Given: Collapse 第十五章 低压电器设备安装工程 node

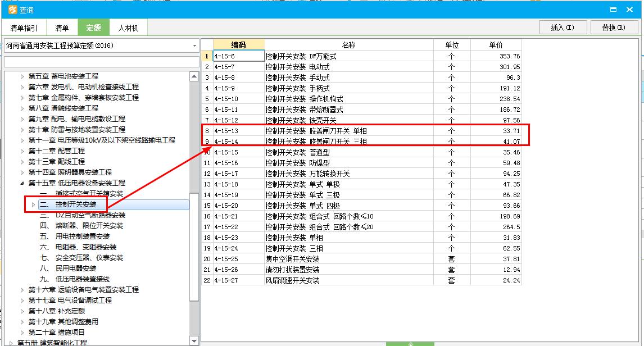Looking at the screenshot, I should [x=22, y=183].
